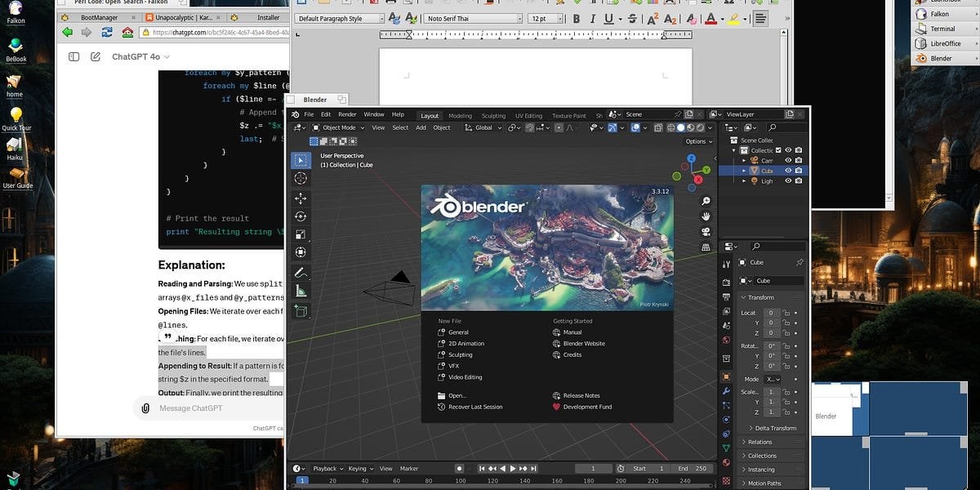Open Modifier properties tab (blue wrench)
This screenshot has height=490, width=980.
pyautogui.click(x=726, y=391)
